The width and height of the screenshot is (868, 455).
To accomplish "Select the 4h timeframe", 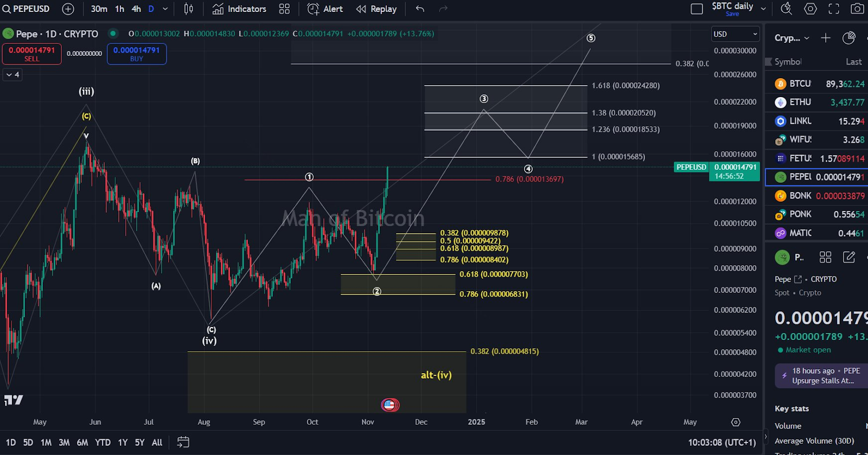I will click(x=136, y=9).
